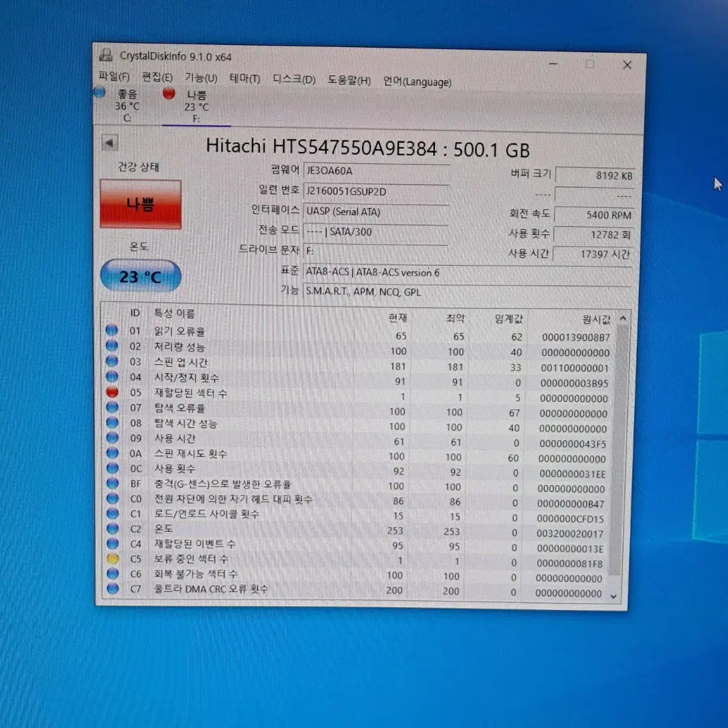Open the 기능(U) menu

(200, 78)
